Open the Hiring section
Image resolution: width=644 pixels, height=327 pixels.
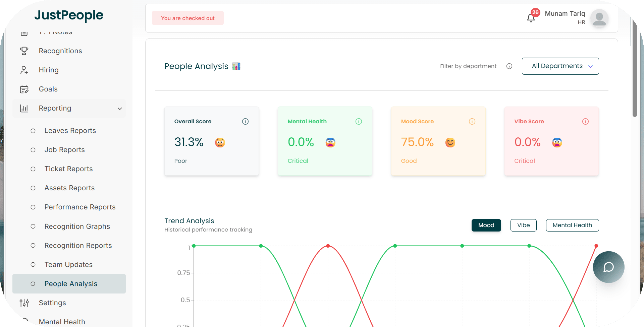click(x=49, y=70)
